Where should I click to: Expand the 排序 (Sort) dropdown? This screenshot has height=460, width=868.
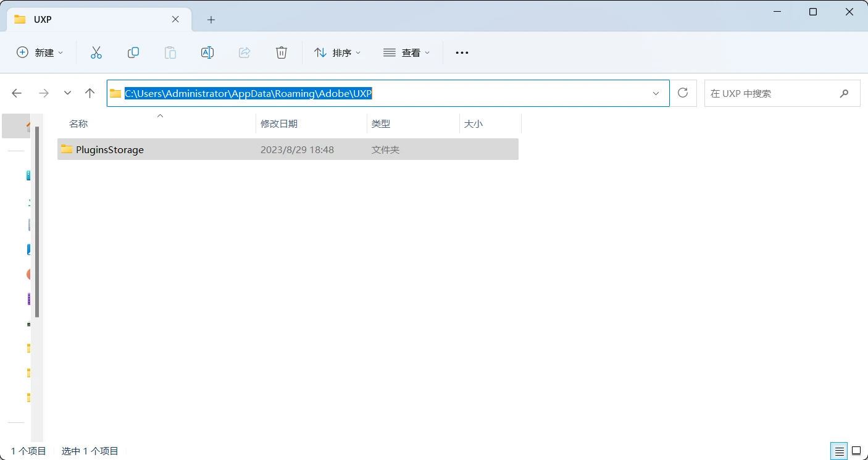[337, 52]
